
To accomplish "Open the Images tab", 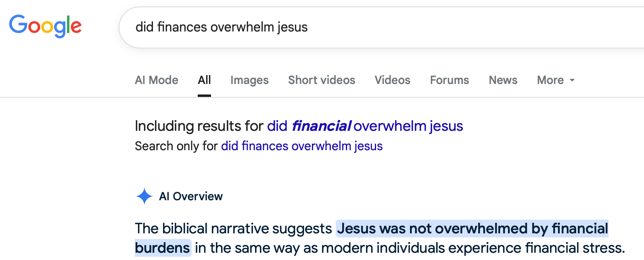I will tap(249, 80).
